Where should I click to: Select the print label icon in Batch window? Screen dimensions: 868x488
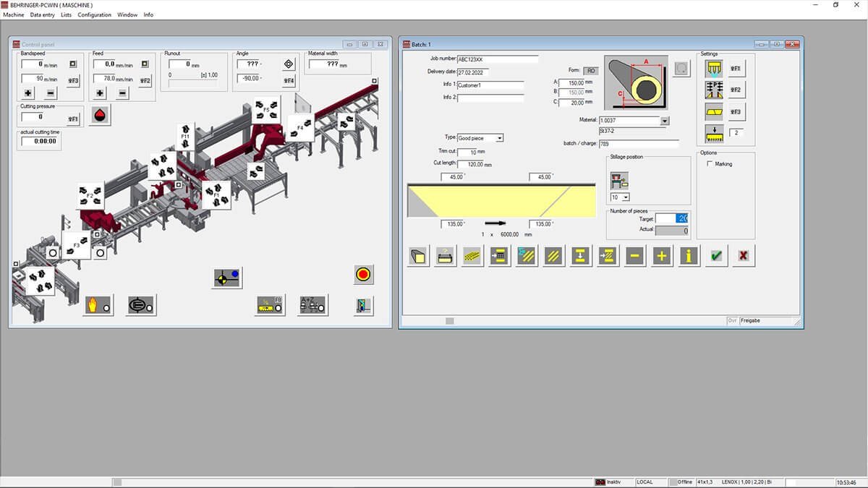tap(444, 255)
